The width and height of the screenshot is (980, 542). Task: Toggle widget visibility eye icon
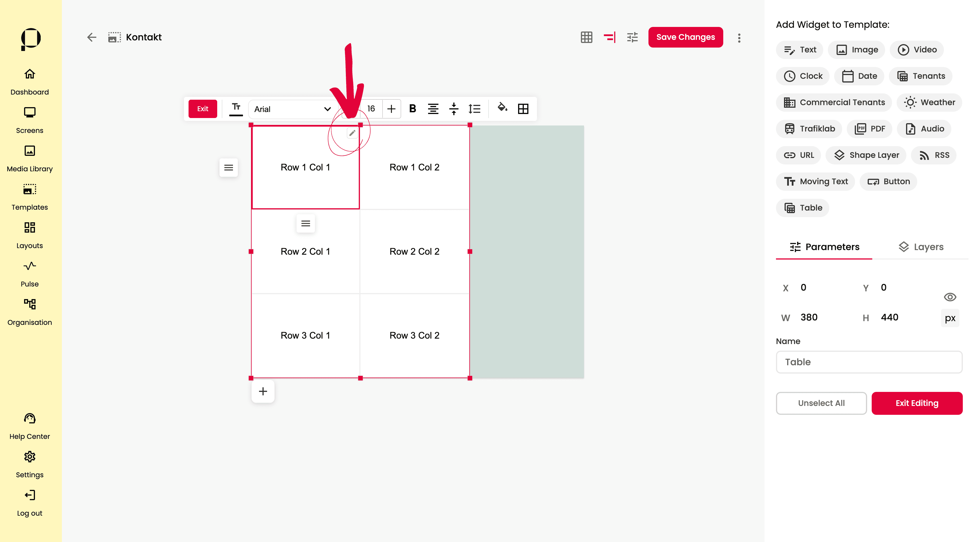click(x=950, y=297)
